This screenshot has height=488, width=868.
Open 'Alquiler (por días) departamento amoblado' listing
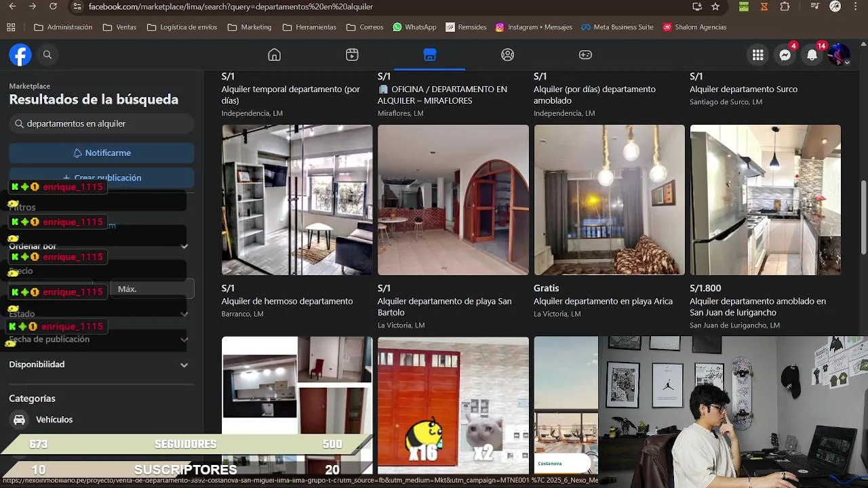(595, 95)
